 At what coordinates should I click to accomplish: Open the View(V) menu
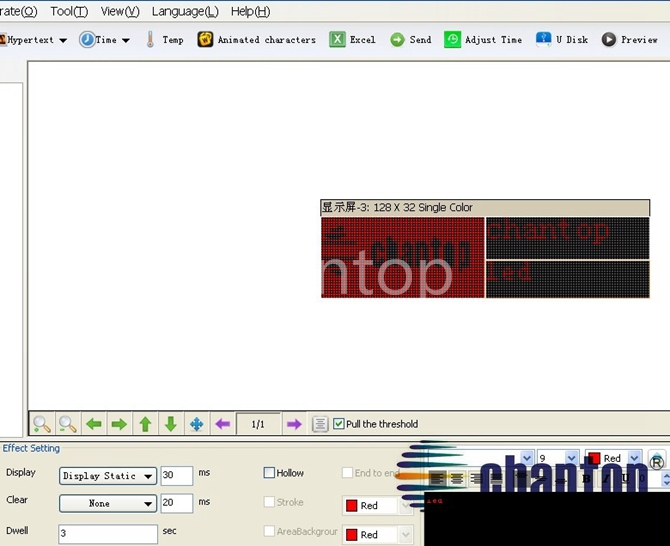click(x=120, y=11)
